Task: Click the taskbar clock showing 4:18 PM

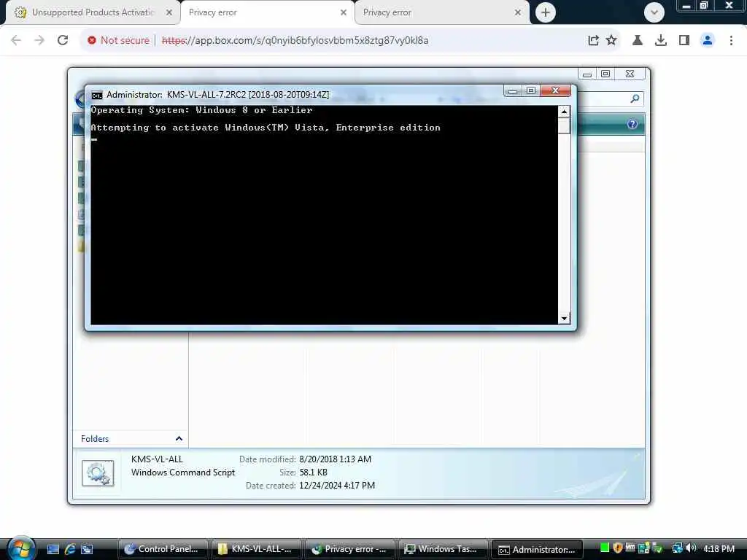Action: click(x=719, y=549)
